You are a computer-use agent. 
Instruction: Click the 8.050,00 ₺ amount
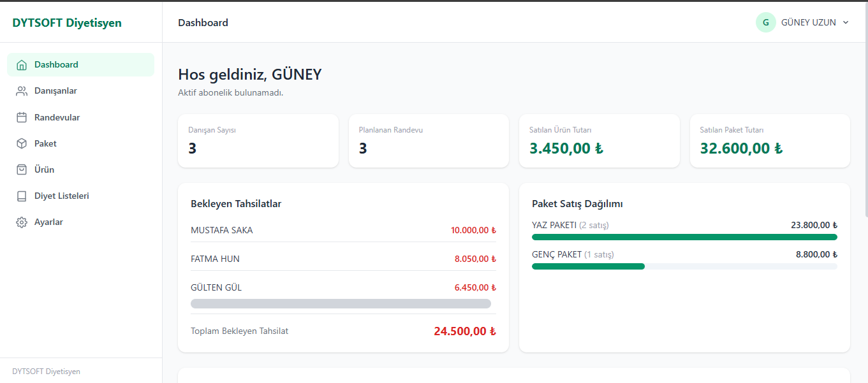coord(475,259)
